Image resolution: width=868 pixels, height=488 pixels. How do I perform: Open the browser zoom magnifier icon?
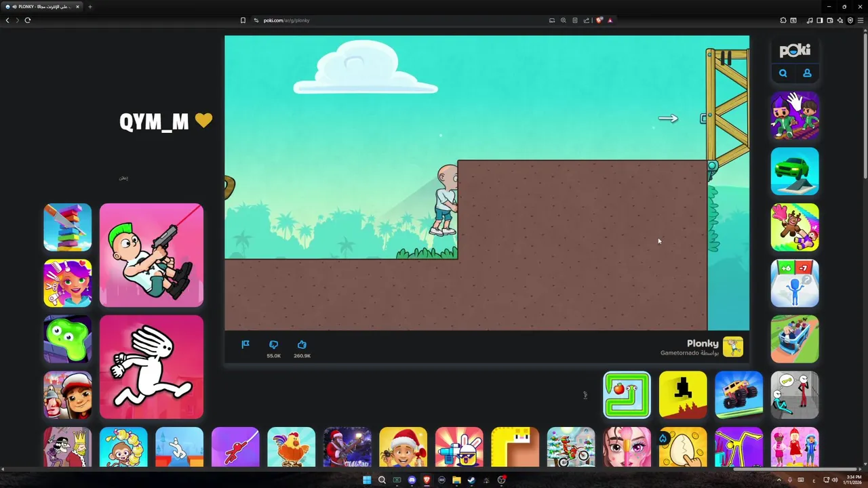click(x=563, y=20)
